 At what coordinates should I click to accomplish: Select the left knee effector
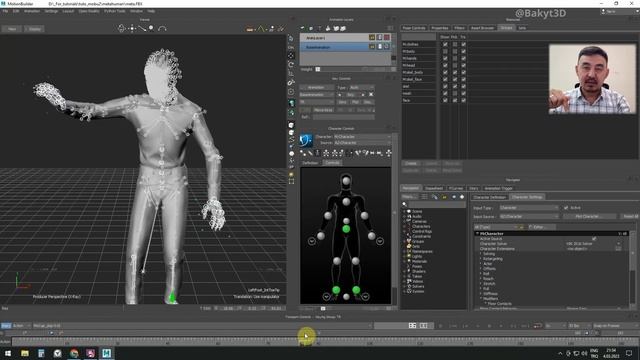point(355,261)
